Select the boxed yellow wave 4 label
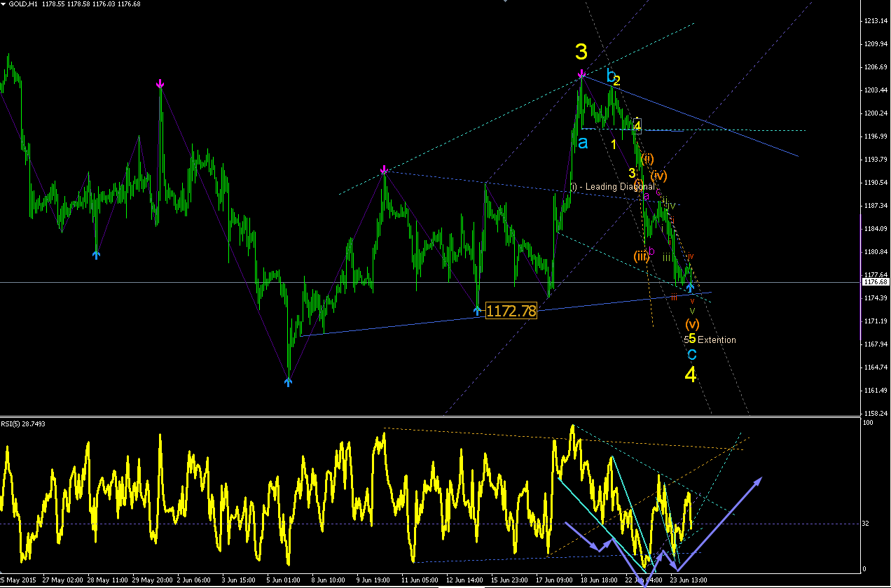Viewport: 891px width, 588px height. point(637,126)
